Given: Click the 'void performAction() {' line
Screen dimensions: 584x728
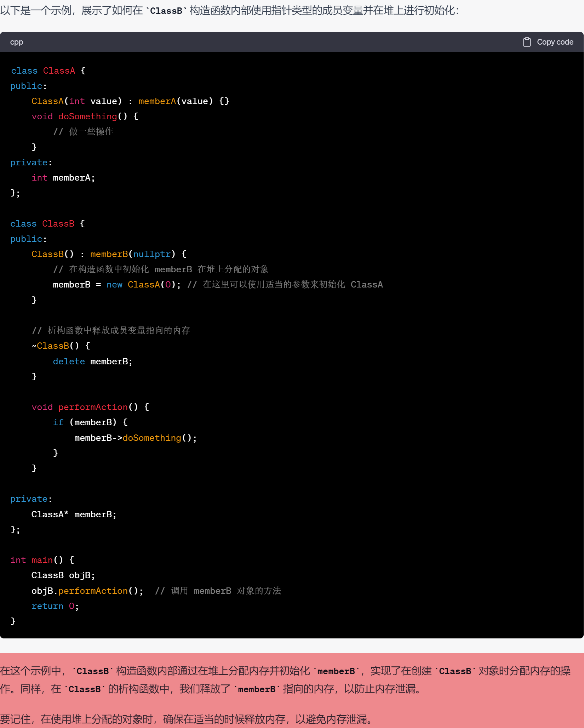Looking at the screenshot, I should 90,407.
